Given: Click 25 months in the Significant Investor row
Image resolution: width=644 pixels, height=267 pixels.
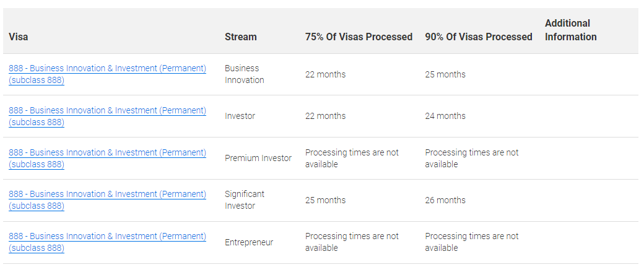Looking at the screenshot, I should point(325,200).
